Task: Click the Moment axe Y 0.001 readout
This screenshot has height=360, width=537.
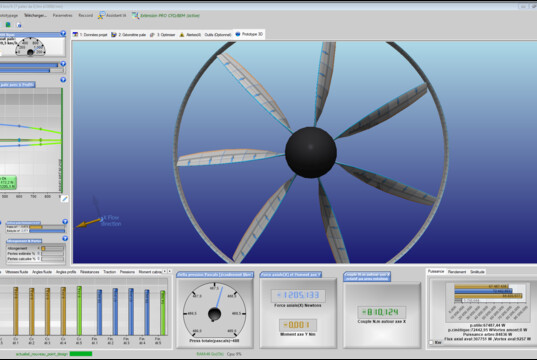Action: coord(298,325)
